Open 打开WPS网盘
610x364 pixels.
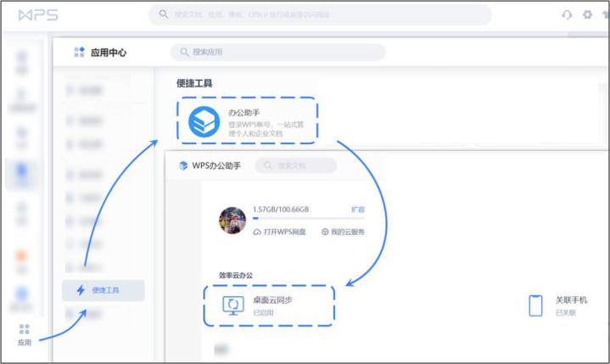(x=279, y=232)
